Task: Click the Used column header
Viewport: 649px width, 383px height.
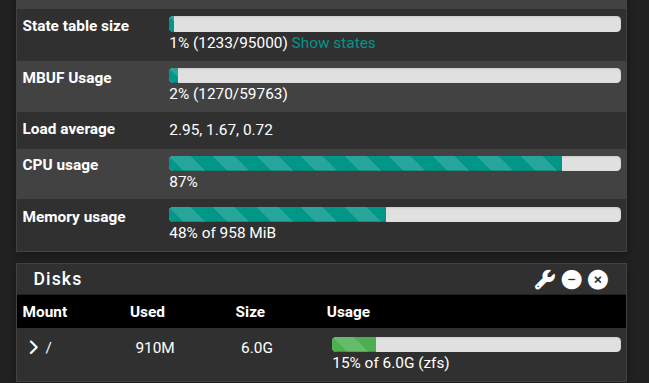Action: [147, 312]
